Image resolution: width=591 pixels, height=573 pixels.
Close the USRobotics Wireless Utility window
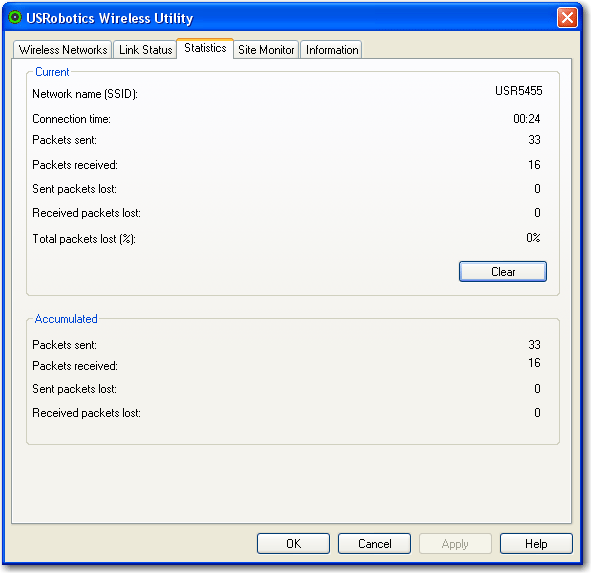click(567, 18)
